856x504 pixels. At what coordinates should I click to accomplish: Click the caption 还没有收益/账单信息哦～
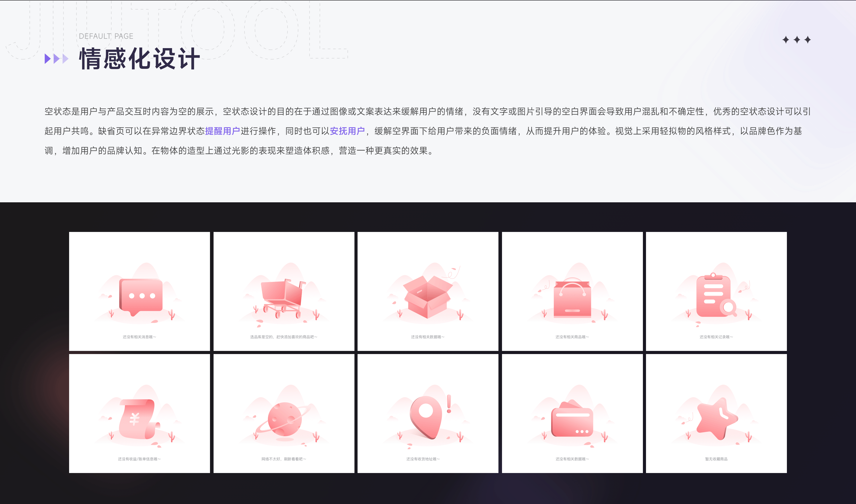coord(139,459)
